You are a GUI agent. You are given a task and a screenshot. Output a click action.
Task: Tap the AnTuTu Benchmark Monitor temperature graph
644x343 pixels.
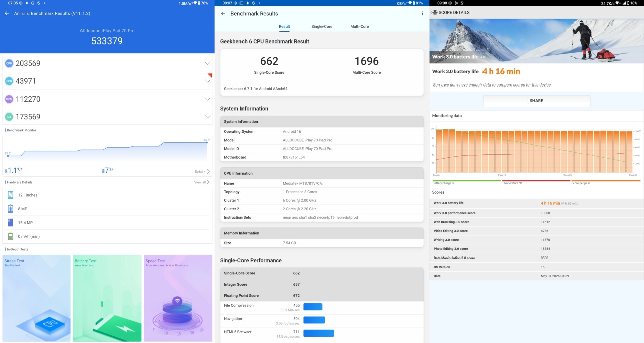[107, 149]
